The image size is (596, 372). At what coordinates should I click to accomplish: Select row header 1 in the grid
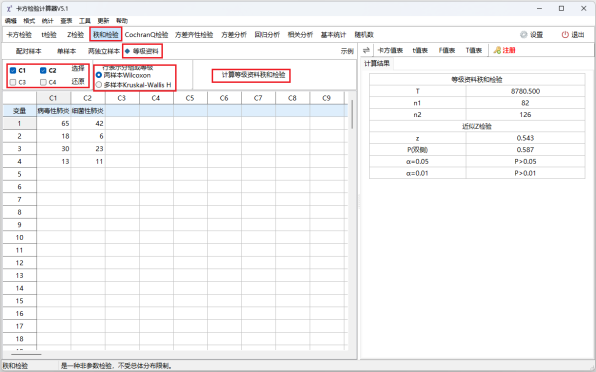19,123
